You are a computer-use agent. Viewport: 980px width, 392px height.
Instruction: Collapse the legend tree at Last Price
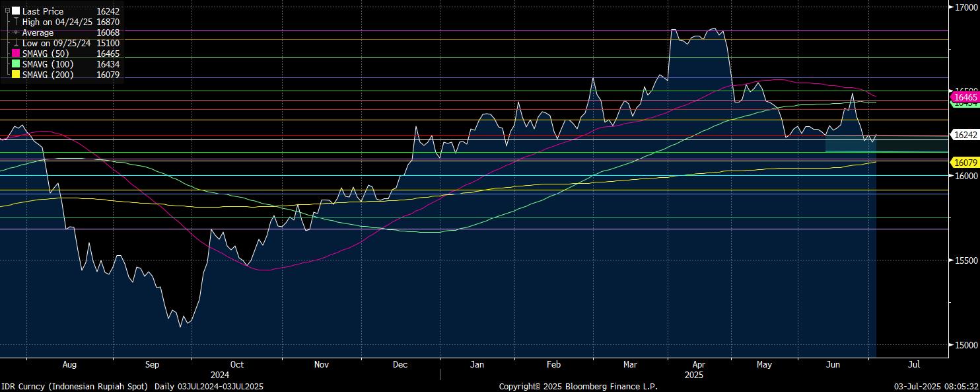coord(7,11)
